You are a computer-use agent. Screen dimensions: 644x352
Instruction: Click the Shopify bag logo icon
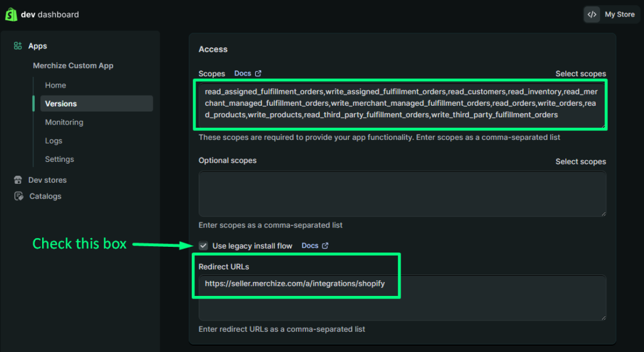pyautogui.click(x=11, y=14)
